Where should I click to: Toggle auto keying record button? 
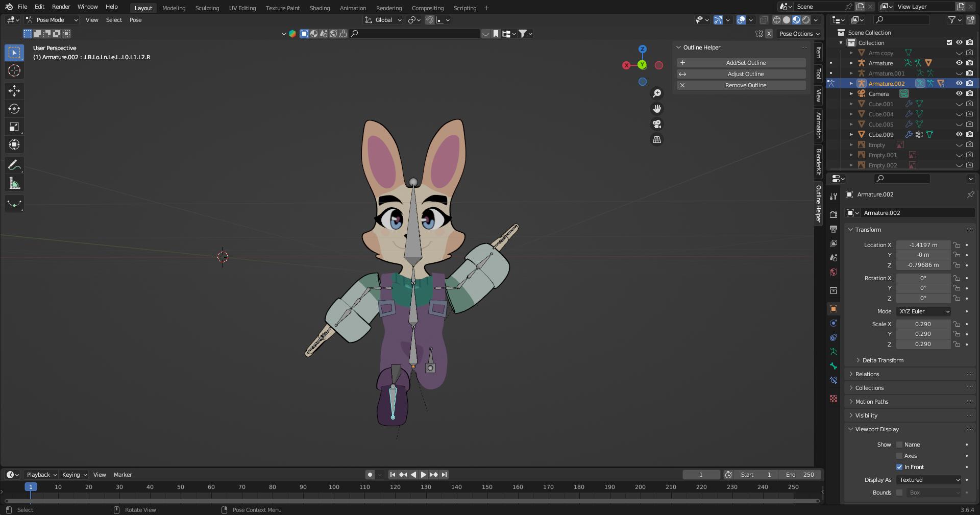coord(370,475)
